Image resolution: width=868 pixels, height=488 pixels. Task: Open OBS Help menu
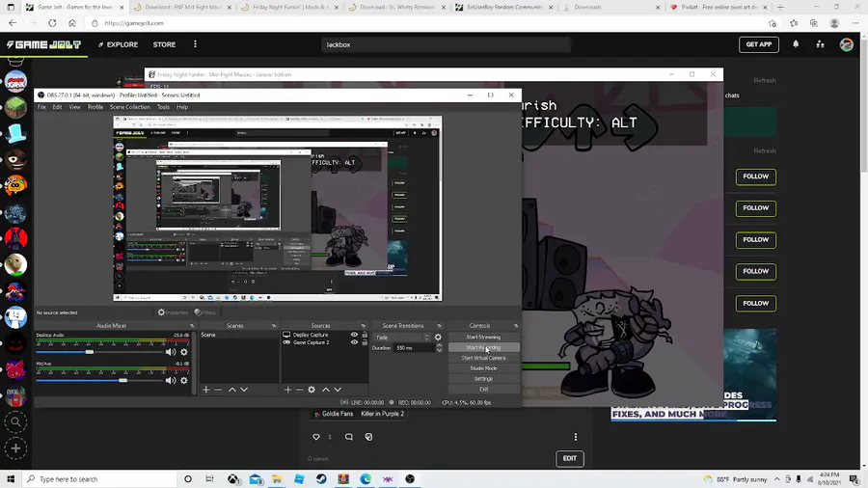tap(182, 107)
